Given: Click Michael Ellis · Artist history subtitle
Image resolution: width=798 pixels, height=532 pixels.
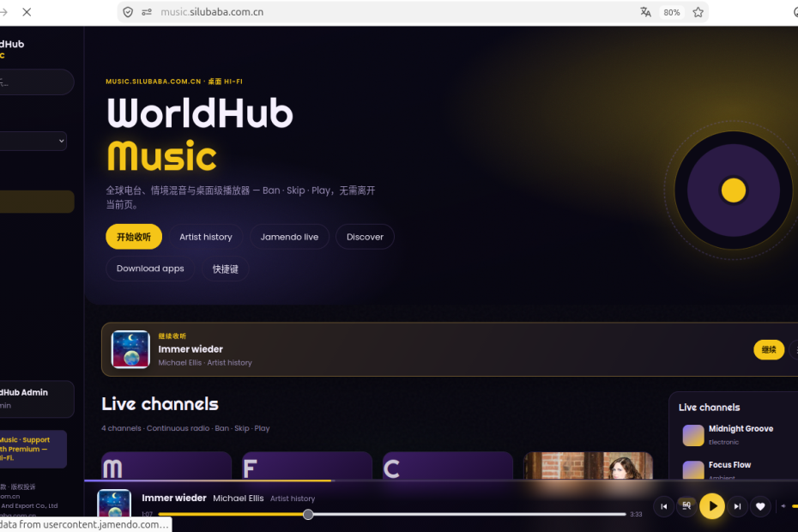Looking at the screenshot, I should coord(205,362).
